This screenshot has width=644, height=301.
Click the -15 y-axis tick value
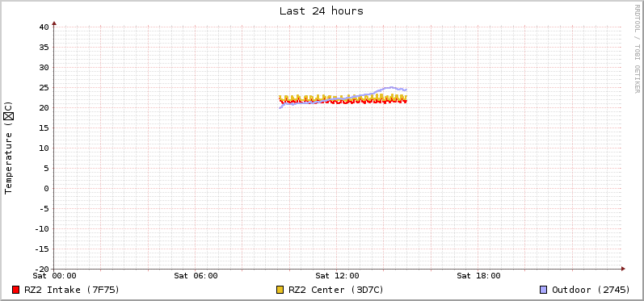tap(42, 249)
